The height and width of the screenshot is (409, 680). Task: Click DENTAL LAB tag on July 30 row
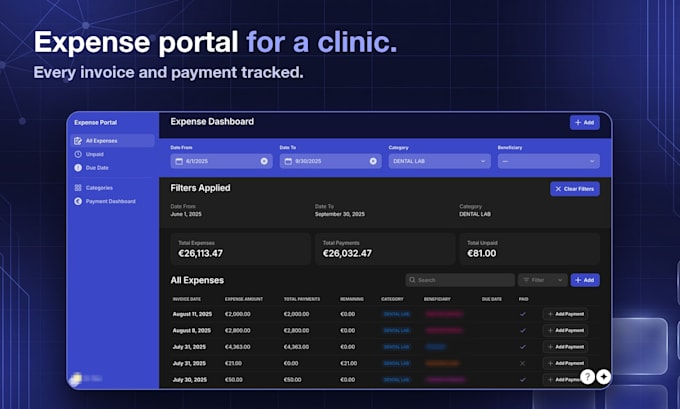pyautogui.click(x=396, y=380)
